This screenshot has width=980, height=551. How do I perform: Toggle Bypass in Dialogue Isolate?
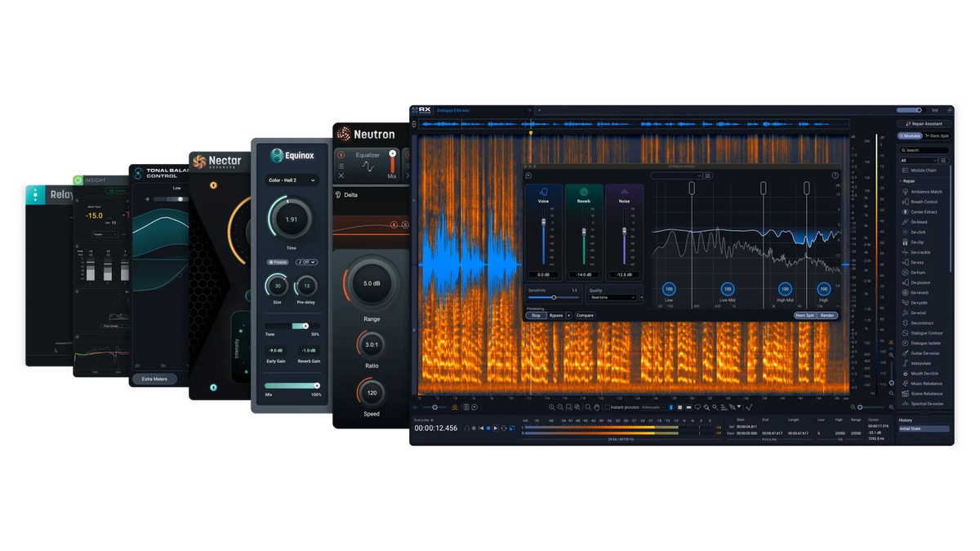pos(556,315)
